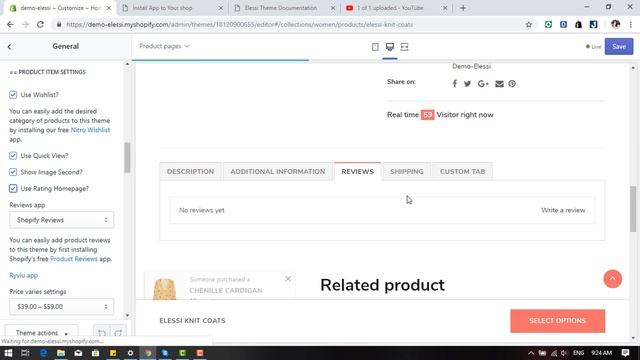
Task: Click the ENG language indicator
Action: 578,353
